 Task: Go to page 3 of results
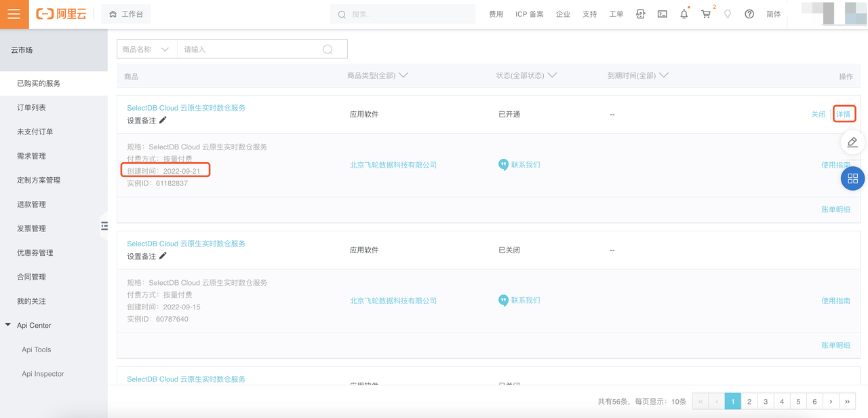click(766, 402)
